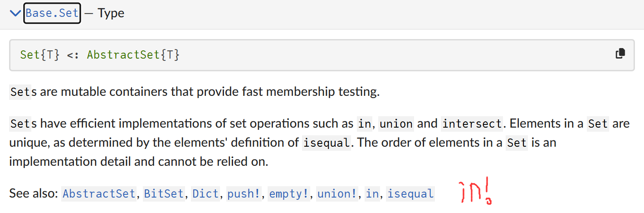
Task: Click inline code 'union' in the paragraph
Action: 396,124
